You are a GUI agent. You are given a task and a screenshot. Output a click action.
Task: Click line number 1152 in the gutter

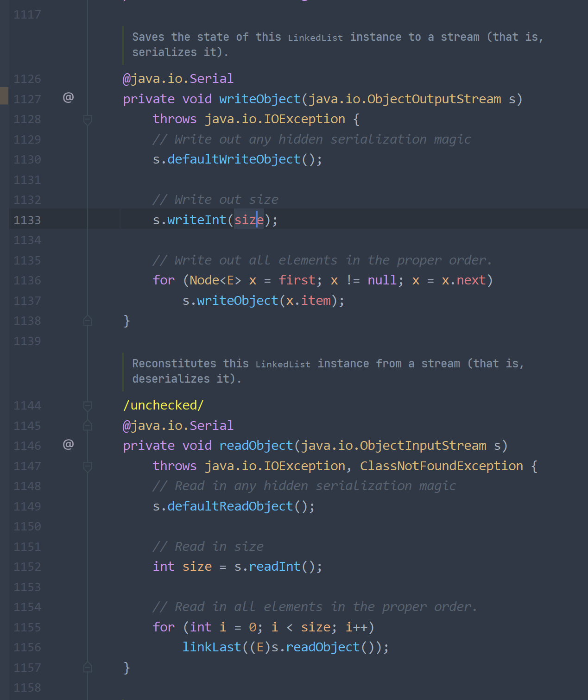(x=27, y=567)
